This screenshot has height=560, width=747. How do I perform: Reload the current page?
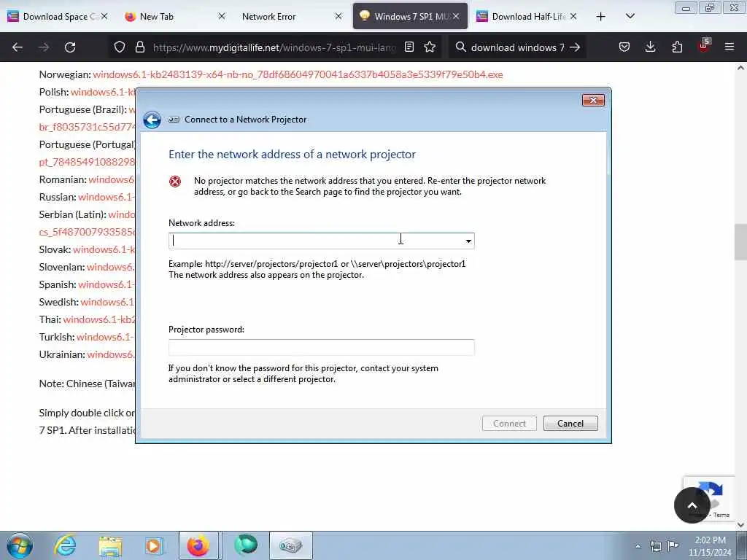[70, 47]
